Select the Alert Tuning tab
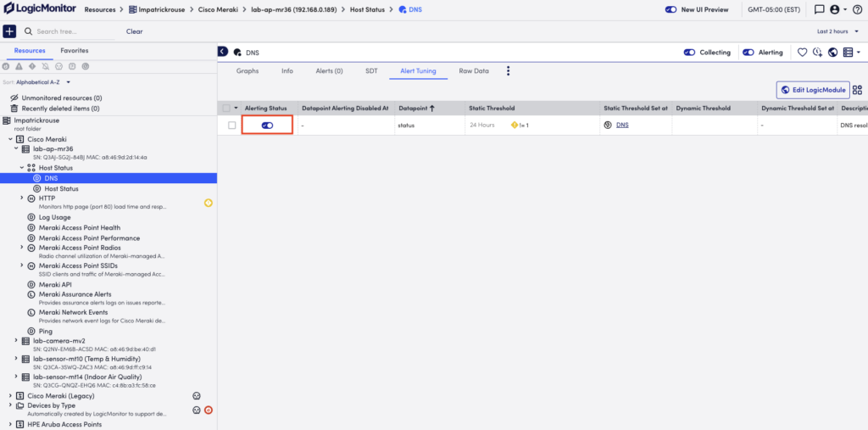The image size is (868, 430). pos(418,71)
